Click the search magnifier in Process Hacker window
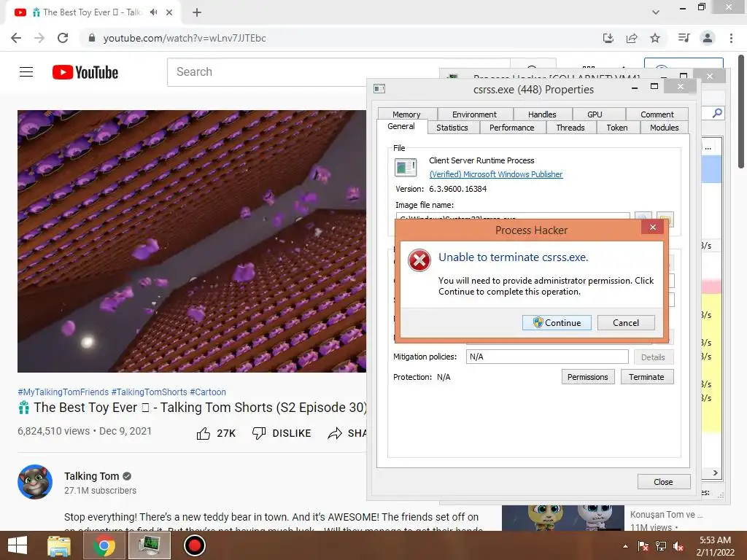747x560 pixels. click(717, 113)
